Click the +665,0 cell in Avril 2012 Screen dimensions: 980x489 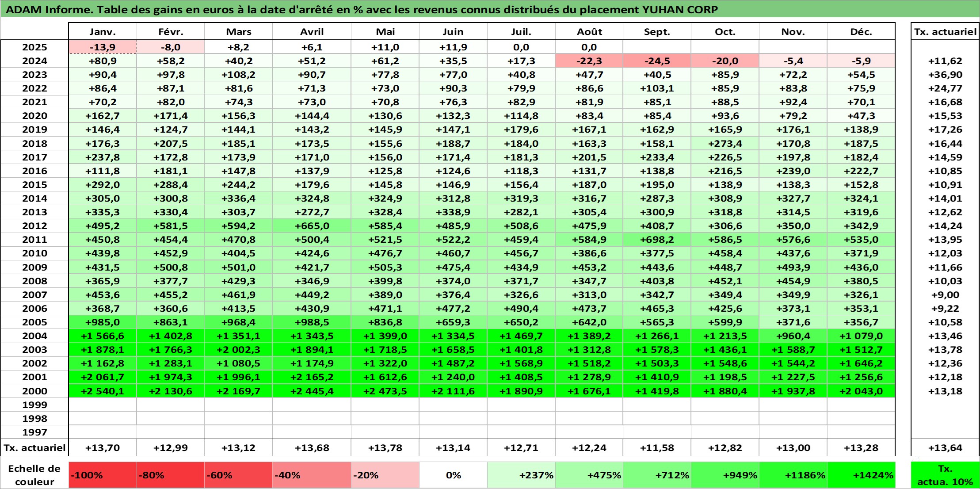pos(312,226)
